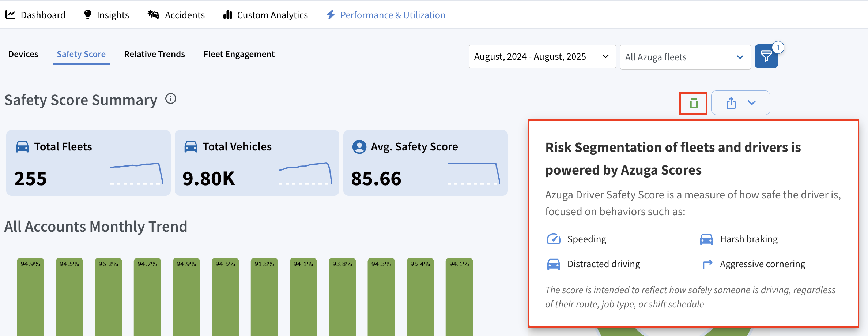The image size is (868, 336).
Task: Click the person icon in Avg. Safety Score
Action: tap(359, 147)
